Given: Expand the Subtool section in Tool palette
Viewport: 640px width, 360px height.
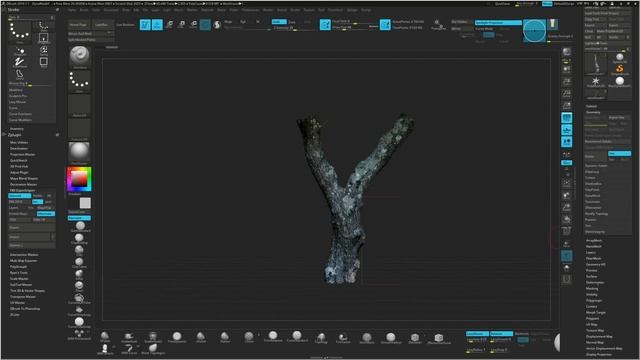Looking at the screenshot, I should pos(591,106).
